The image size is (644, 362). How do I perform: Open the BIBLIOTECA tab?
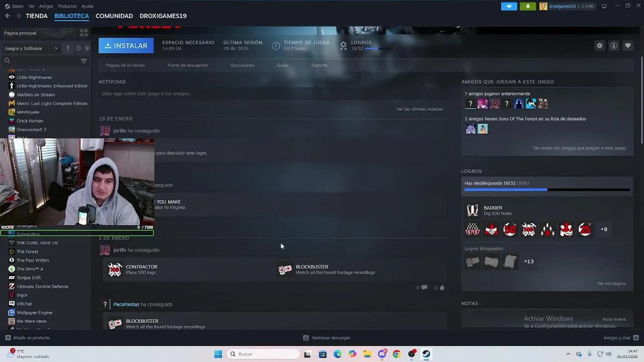point(71,16)
